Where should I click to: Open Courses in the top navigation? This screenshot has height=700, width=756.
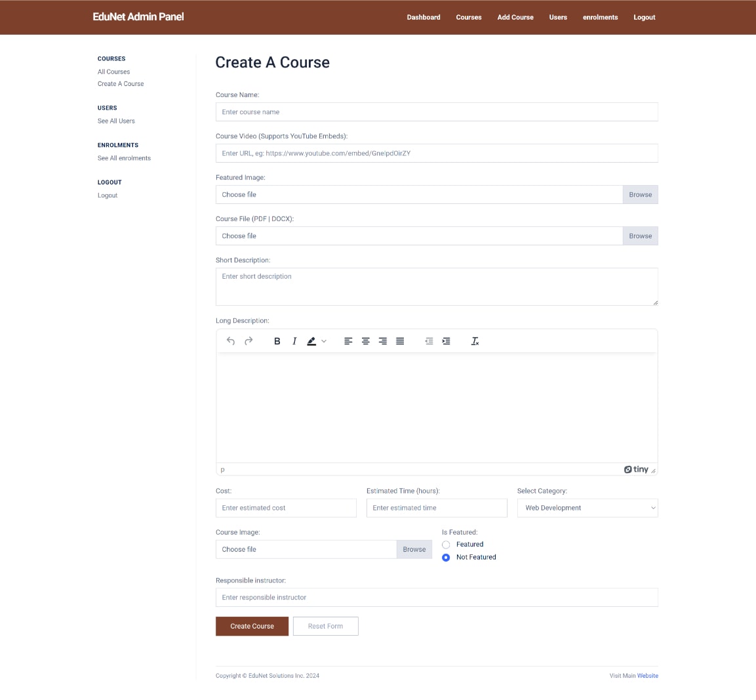(469, 17)
